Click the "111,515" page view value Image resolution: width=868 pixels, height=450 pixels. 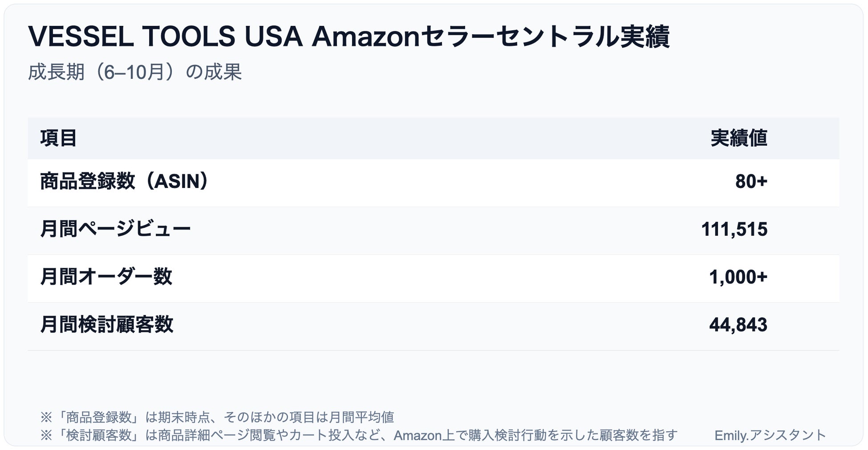(x=734, y=229)
